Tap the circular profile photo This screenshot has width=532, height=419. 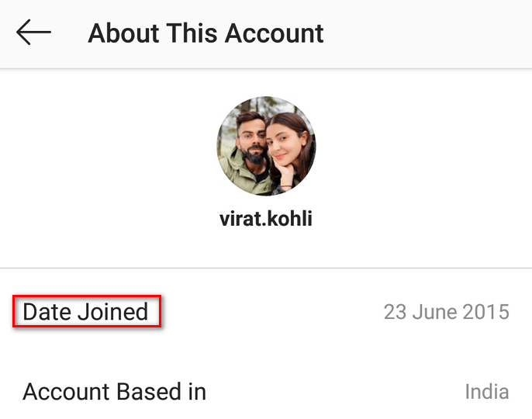tap(266, 146)
